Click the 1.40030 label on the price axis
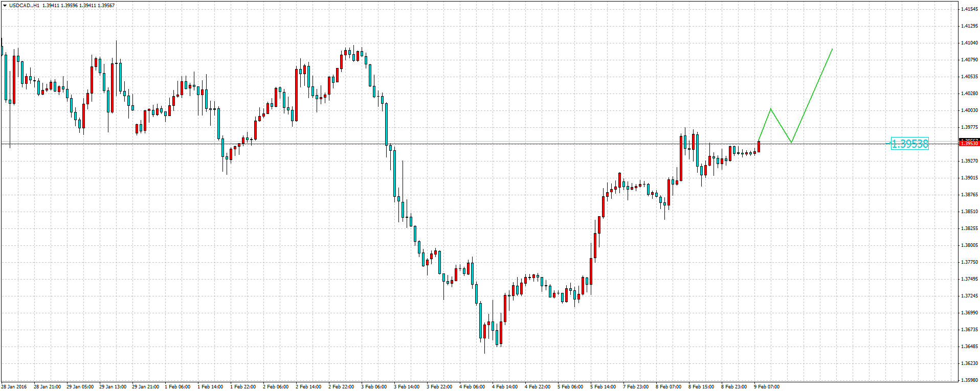The height and width of the screenshot is (391, 980). click(970, 110)
